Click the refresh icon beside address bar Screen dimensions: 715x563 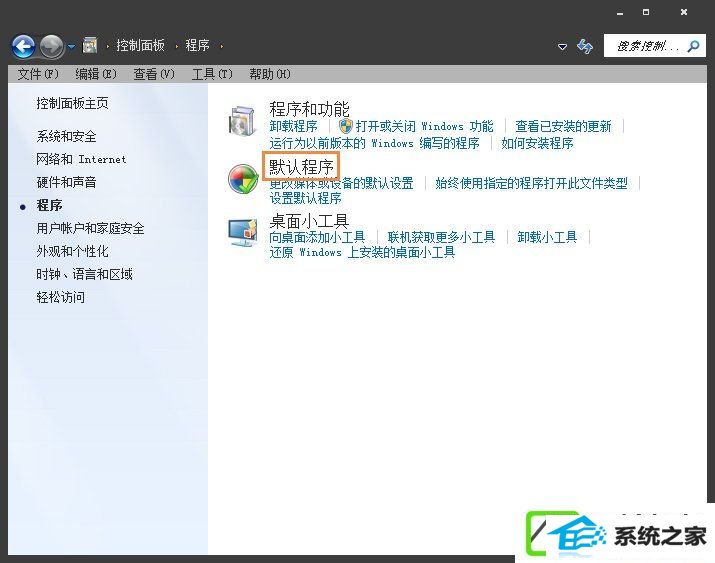tap(585, 46)
